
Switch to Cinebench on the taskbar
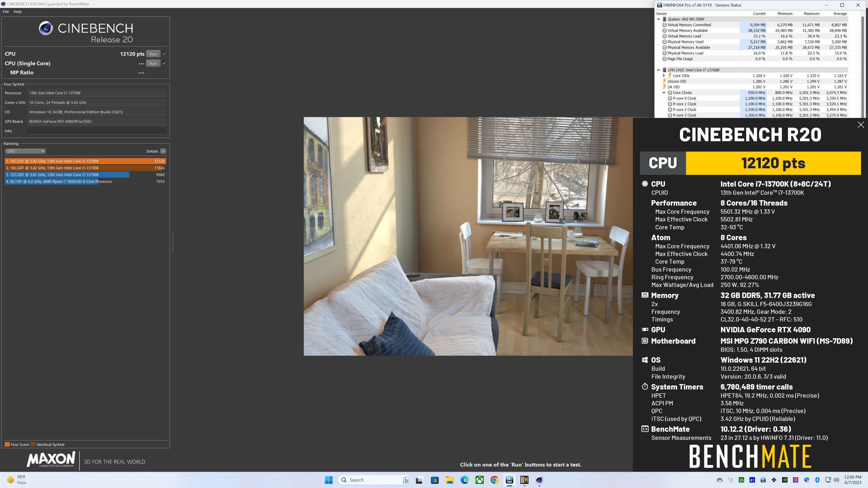pos(539,480)
